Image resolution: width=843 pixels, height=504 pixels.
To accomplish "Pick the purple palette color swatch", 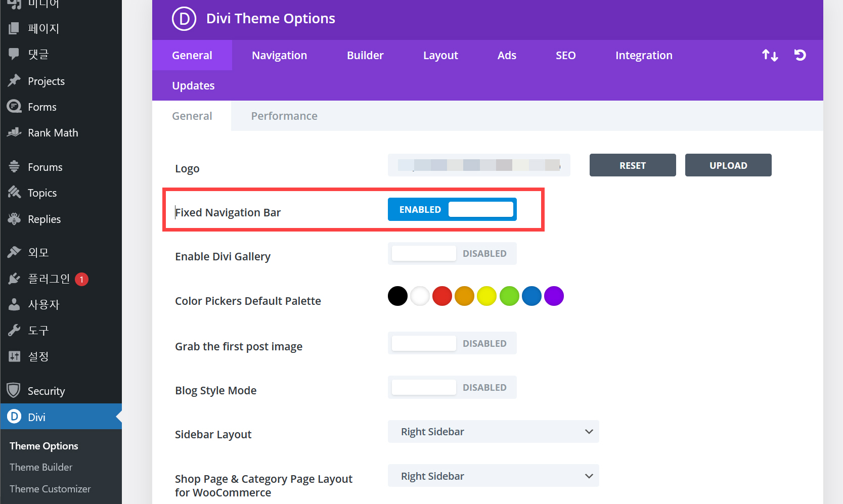I will (x=554, y=296).
